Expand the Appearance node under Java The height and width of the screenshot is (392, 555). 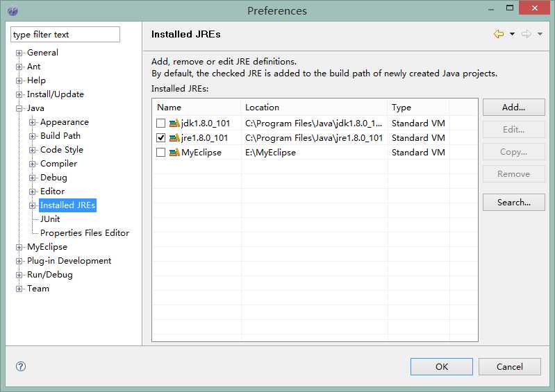click(32, 122)
